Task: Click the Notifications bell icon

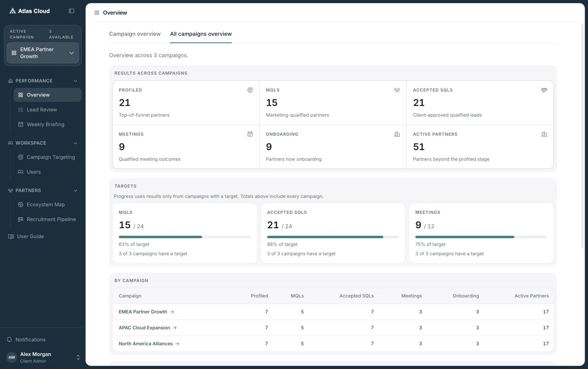Action: (10, 339)
